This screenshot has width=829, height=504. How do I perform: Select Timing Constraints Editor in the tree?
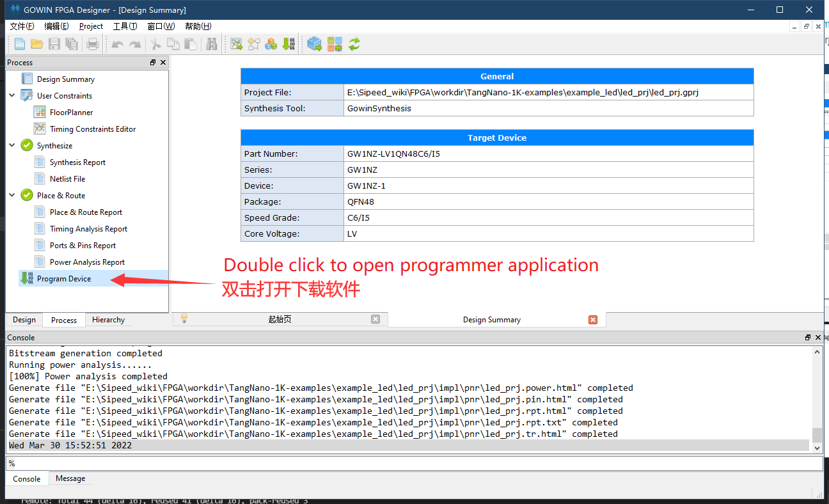93,129
